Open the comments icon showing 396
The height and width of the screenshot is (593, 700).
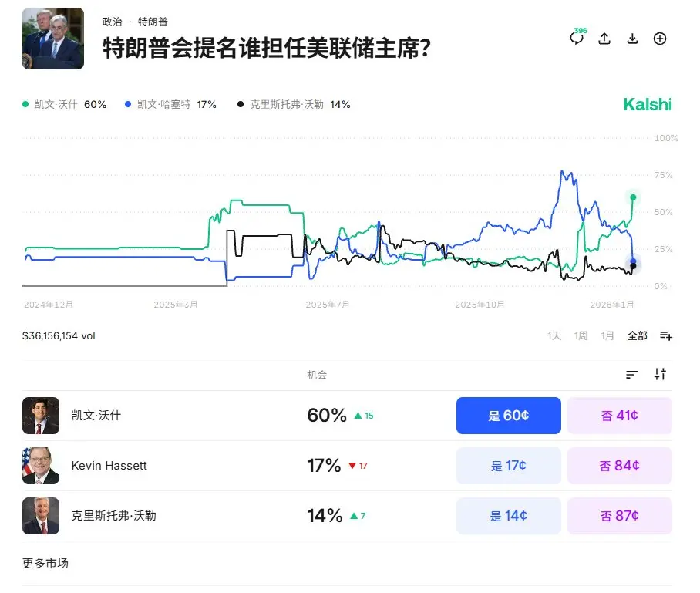577,38
